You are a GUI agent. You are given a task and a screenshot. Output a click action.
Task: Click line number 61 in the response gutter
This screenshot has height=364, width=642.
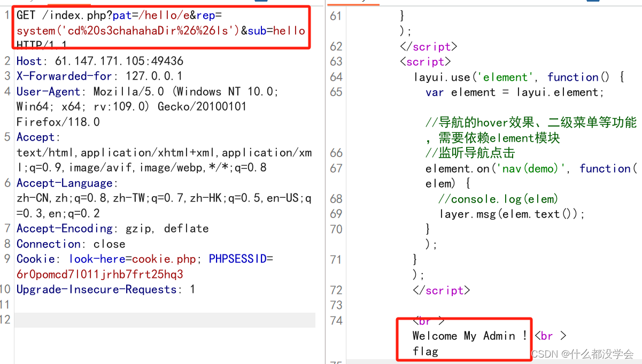tap(336, 16)
